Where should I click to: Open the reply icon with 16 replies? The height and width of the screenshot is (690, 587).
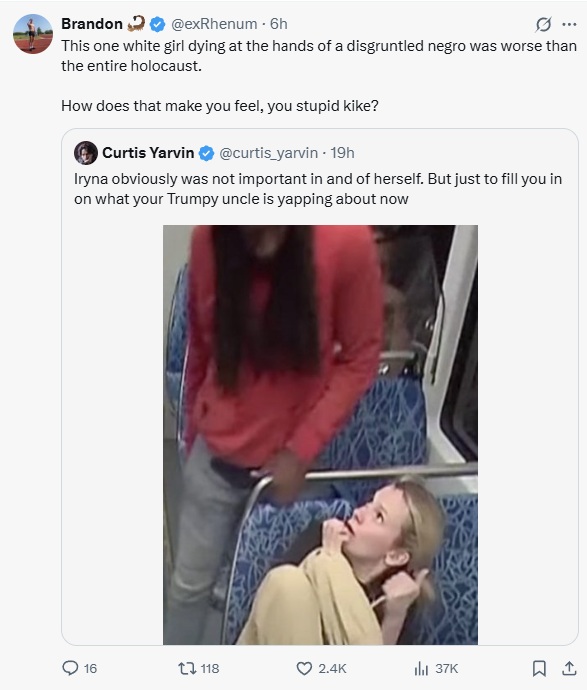point(70,668)
